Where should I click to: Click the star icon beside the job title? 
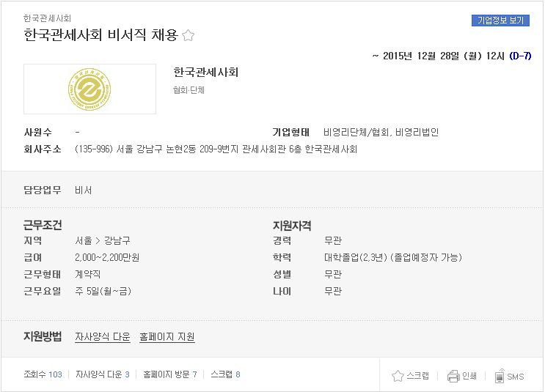coord(188,35)
